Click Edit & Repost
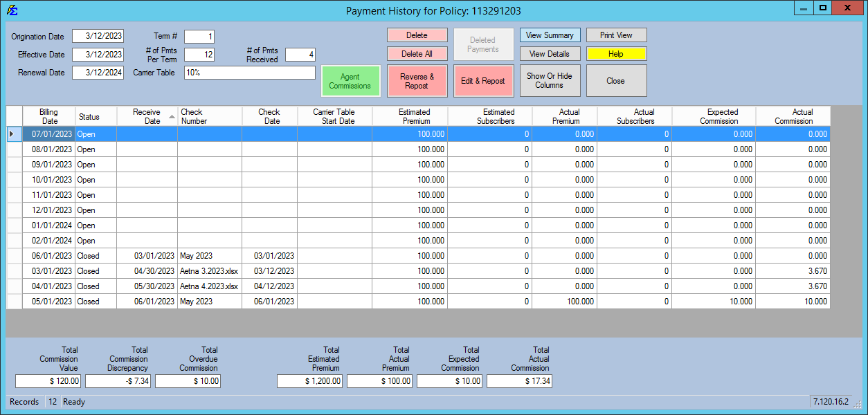Screen dimensions: 868x415 pos(483,80)
